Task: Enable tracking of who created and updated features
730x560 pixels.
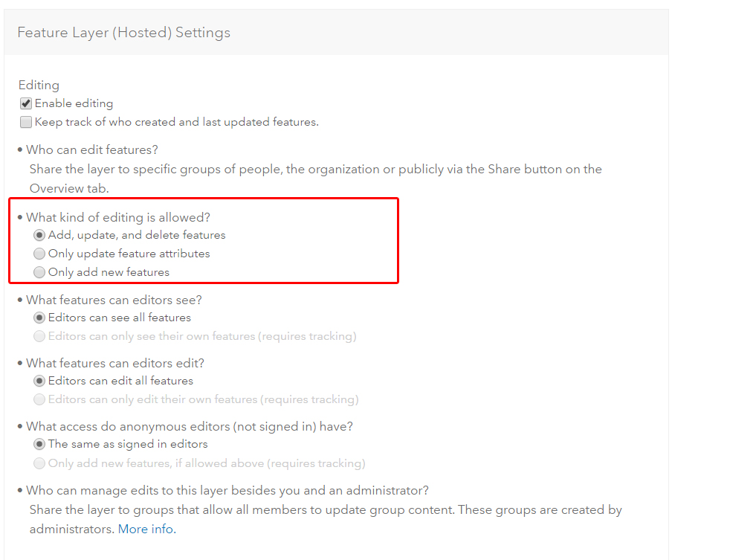Action: (x=26, y=123)
